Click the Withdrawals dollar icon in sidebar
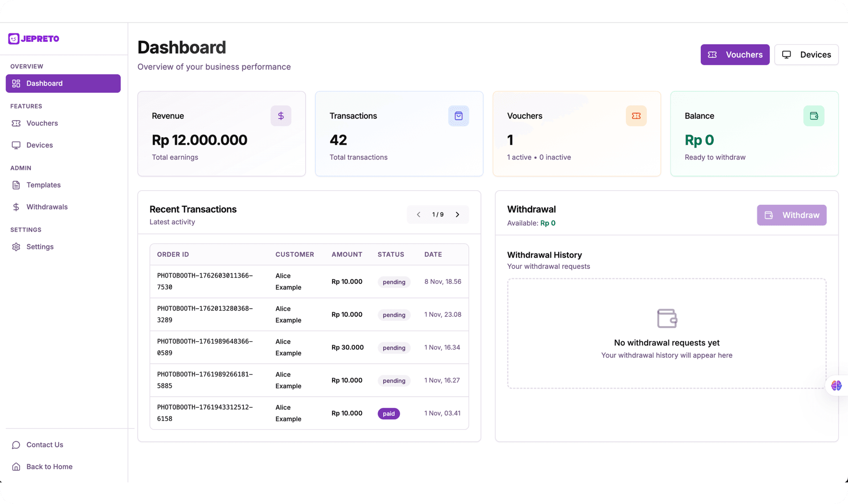 tap(16, 207)
